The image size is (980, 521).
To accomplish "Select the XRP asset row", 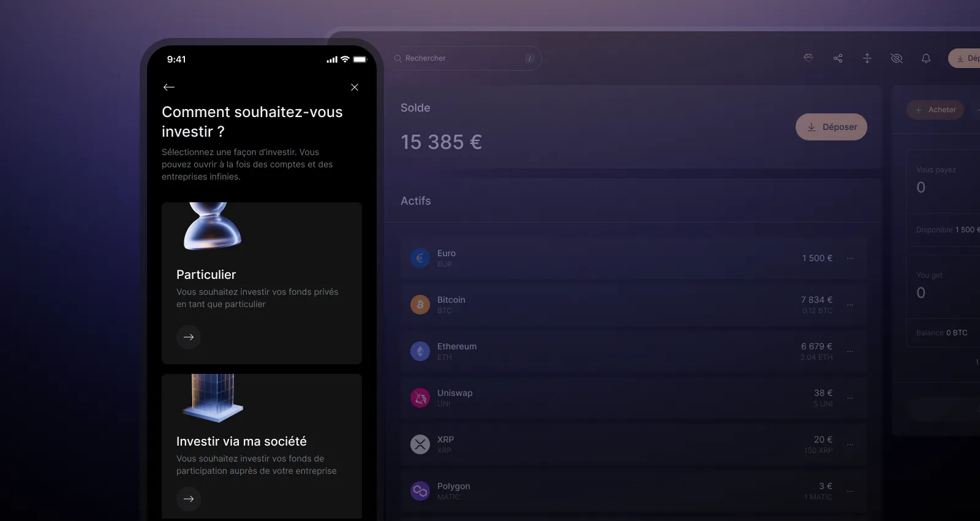I will tap(634, 444).
